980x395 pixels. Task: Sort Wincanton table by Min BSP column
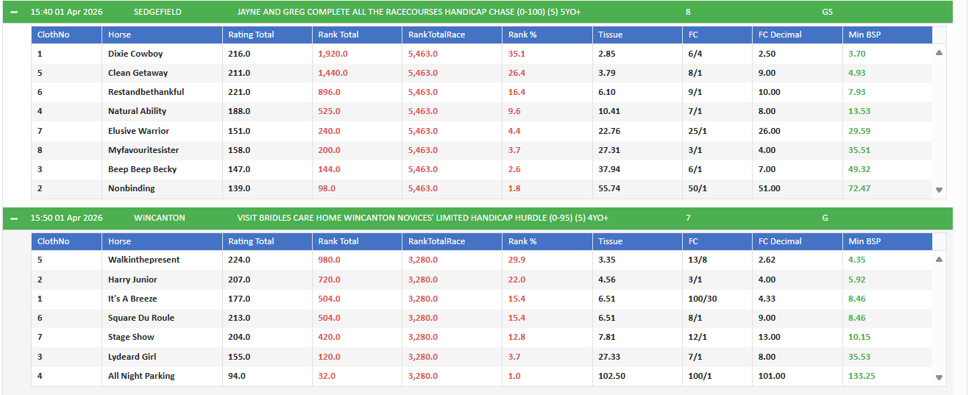[x=864, y=241]
